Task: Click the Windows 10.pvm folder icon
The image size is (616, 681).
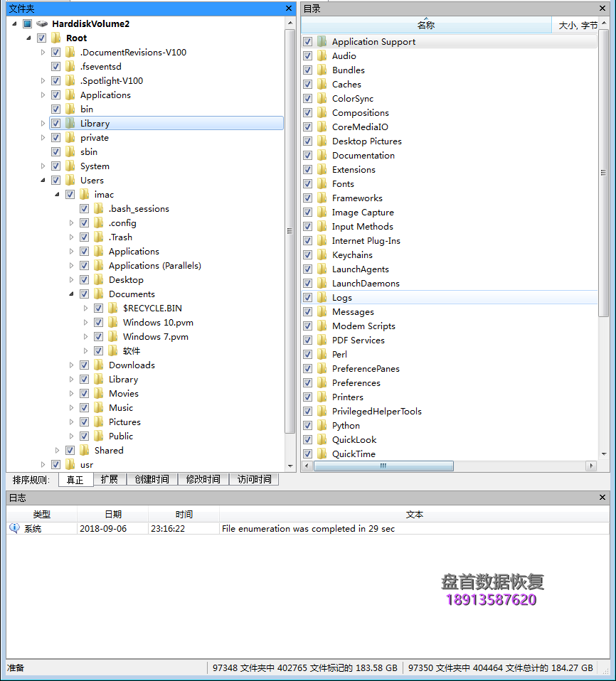Action: coord(113,322)
